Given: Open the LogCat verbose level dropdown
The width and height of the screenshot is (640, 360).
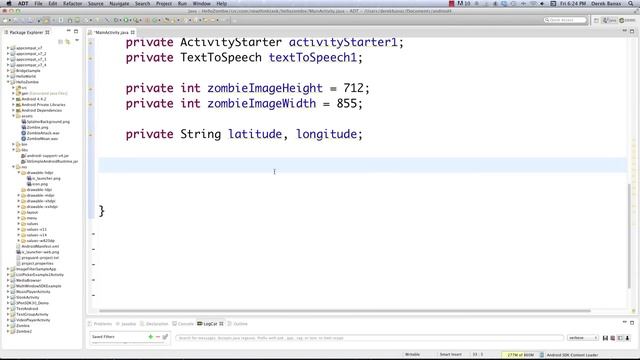Looking at the screenshot, I should (x=582, y=338).
